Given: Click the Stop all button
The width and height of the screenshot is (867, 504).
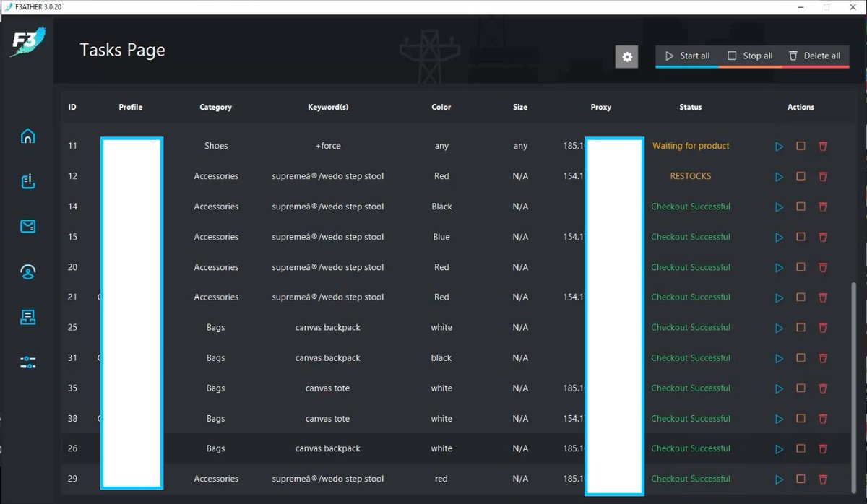Looking at the screenshot, I should pos(750,56).
